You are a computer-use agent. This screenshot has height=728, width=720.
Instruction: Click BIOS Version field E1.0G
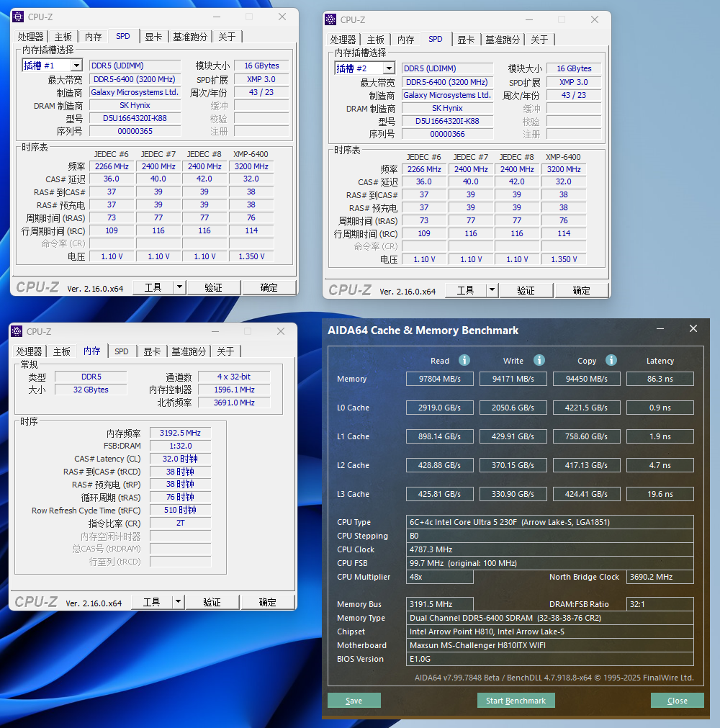point(549,659)
